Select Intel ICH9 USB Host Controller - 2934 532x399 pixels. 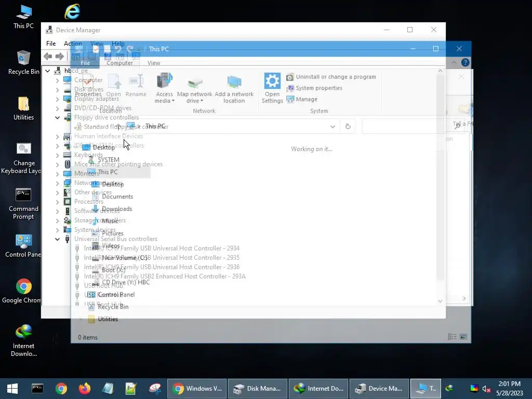point(162,248)
